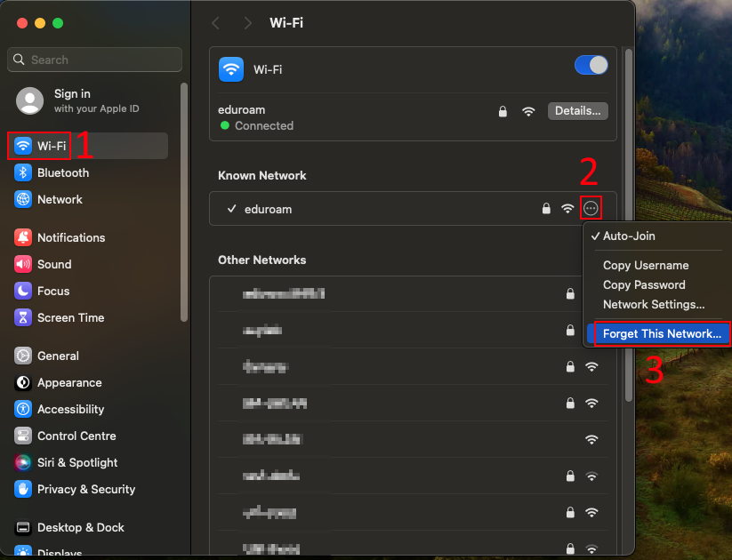Focus the Search field in sidebar

95,60
